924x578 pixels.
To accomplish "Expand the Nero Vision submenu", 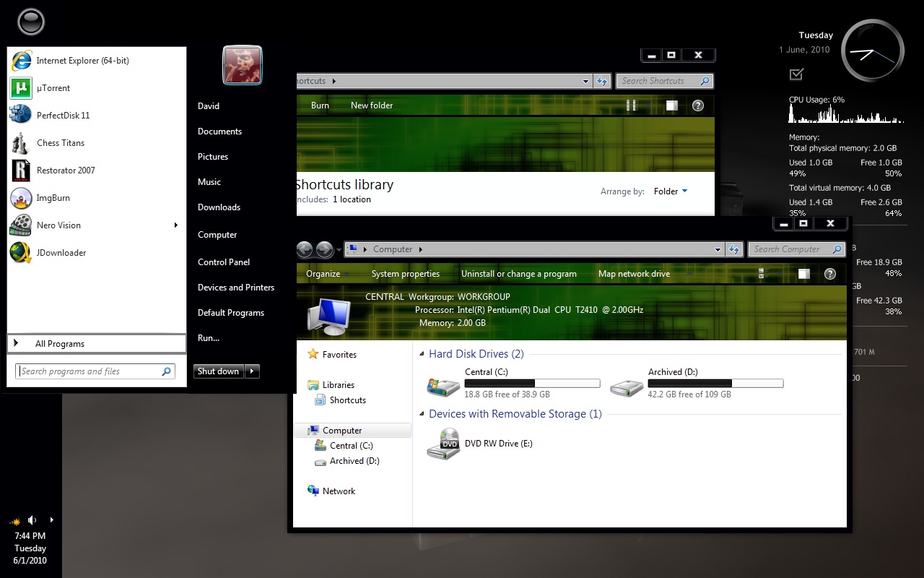I will (x=175, y=225).
